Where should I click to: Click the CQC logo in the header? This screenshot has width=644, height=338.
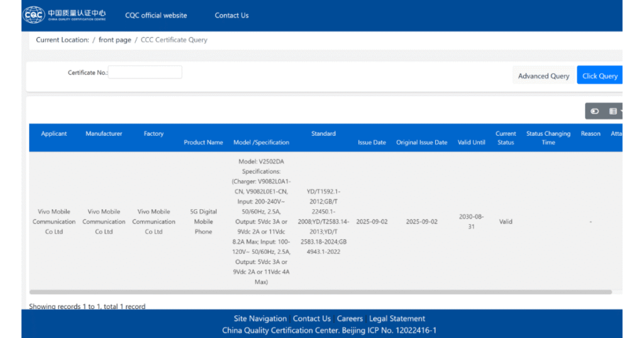[65, 15]
